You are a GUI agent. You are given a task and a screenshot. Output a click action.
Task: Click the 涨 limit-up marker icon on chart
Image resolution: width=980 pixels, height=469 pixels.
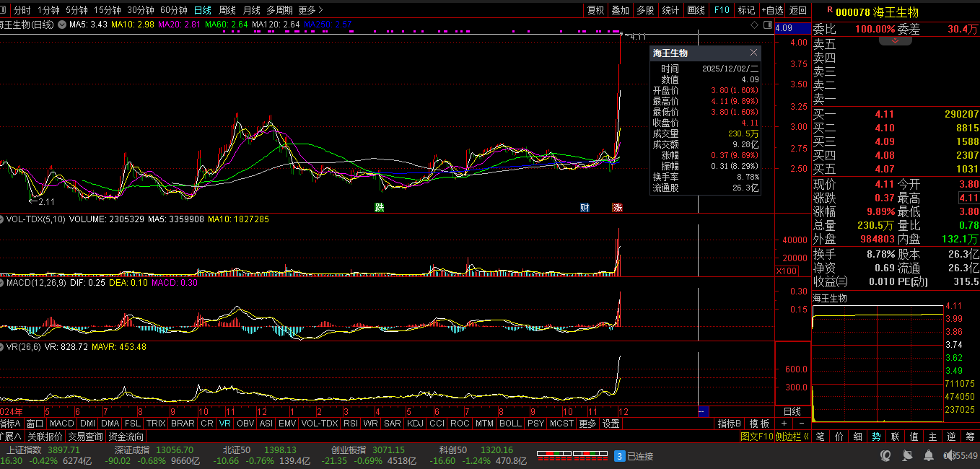pyautogui.click(x=617, y=208)
